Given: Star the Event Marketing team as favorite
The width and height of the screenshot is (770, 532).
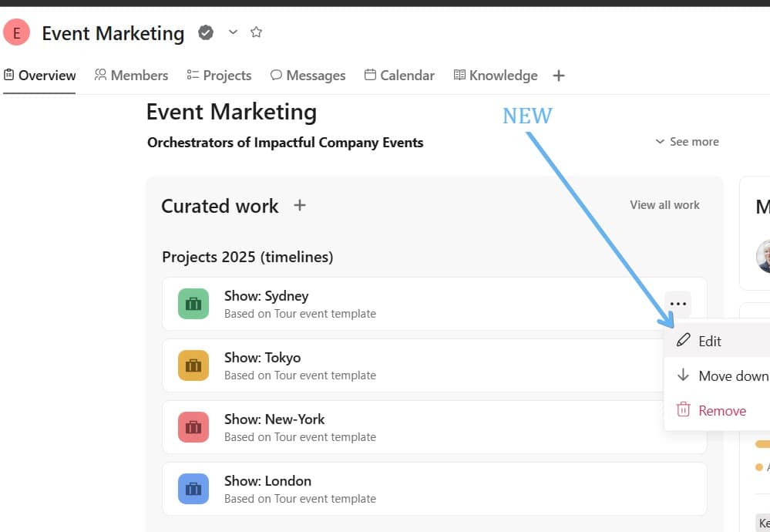Looking at the screenshot, I should click(x=257, y=32).
